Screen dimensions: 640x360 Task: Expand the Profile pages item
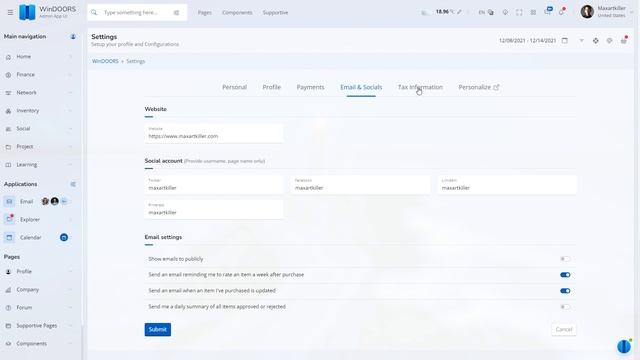(x=40, y=271)
